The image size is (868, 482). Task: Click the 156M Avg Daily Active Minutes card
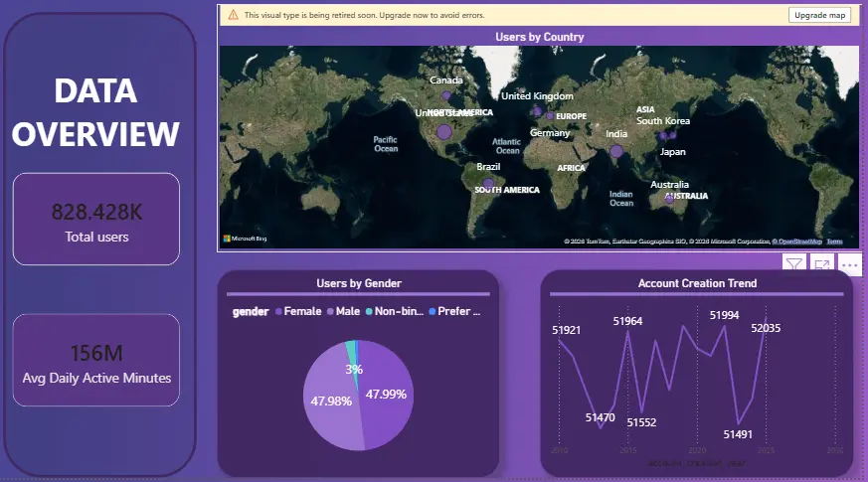(x=96, y=360)
